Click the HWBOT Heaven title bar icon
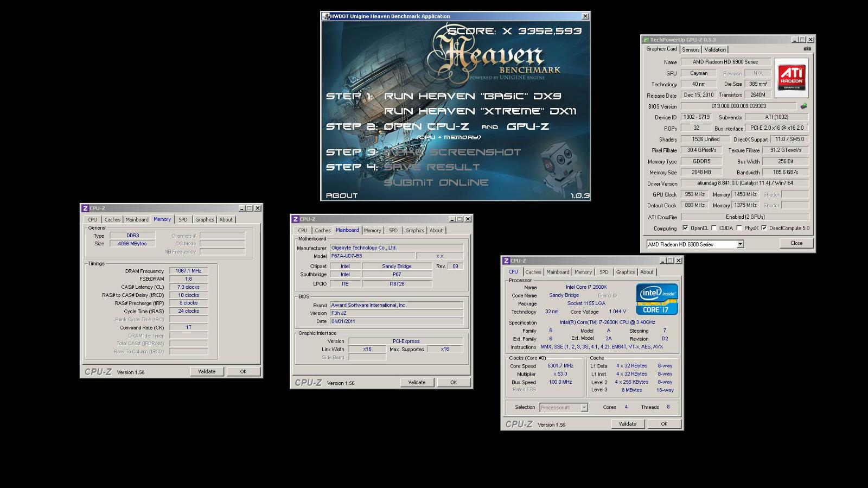The height and width of the screenshot is (488, 868). point(325,16)
